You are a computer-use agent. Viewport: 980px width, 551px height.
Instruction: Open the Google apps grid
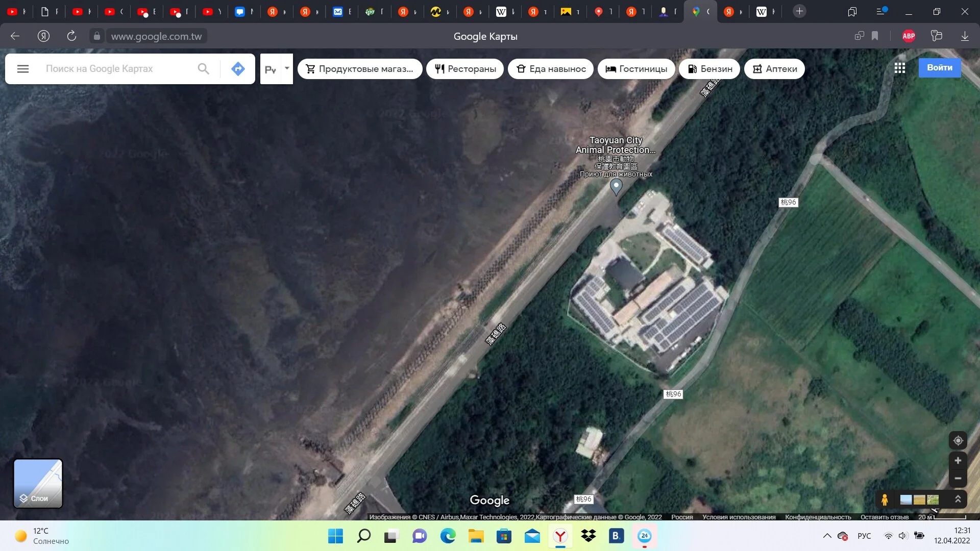pyautogui.click(x=900, y=68)
